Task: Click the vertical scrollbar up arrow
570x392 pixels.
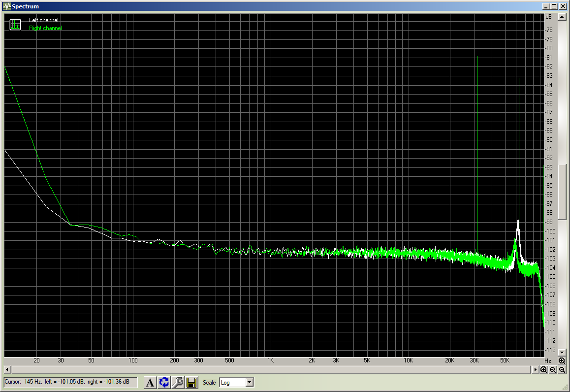Action: point(562,17)
